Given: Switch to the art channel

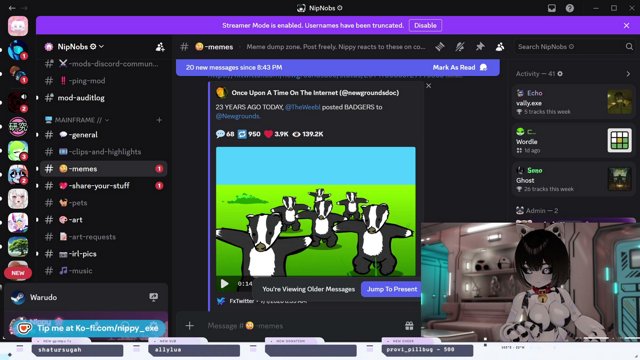Looking at the screenshot, I should [x=104, y=220].
